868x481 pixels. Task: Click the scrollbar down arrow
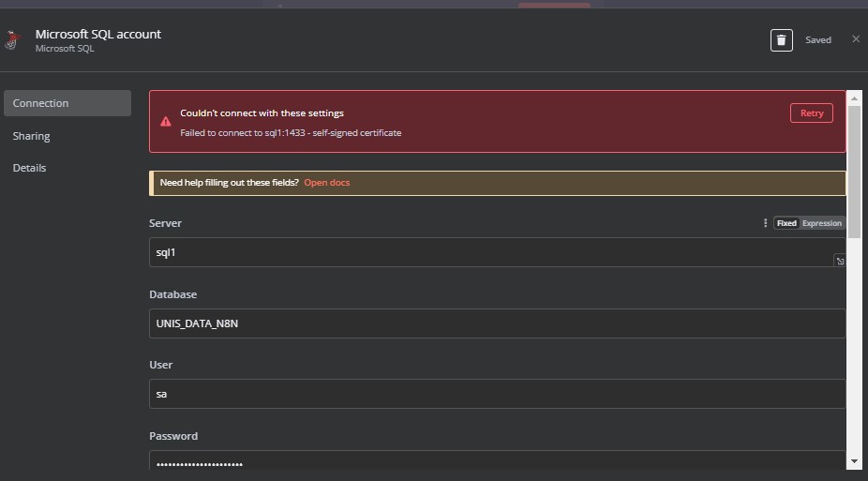854,461
